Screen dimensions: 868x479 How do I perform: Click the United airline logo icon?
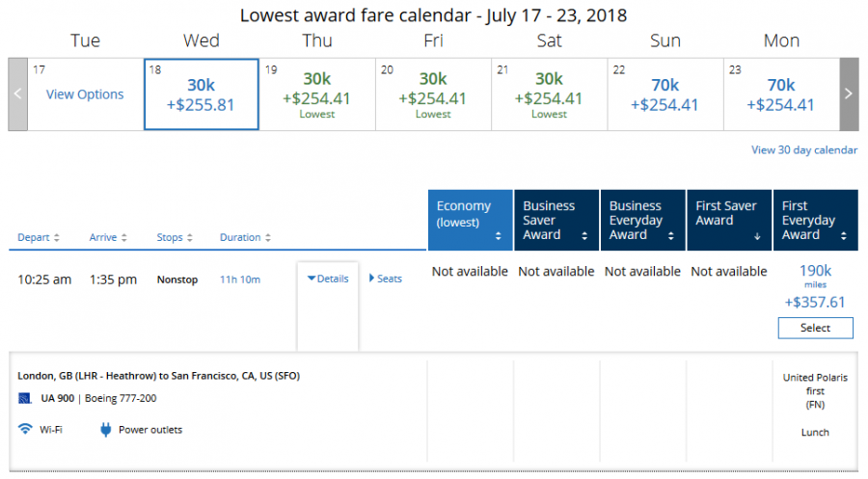pyautogui.click(x=25, y=398)
